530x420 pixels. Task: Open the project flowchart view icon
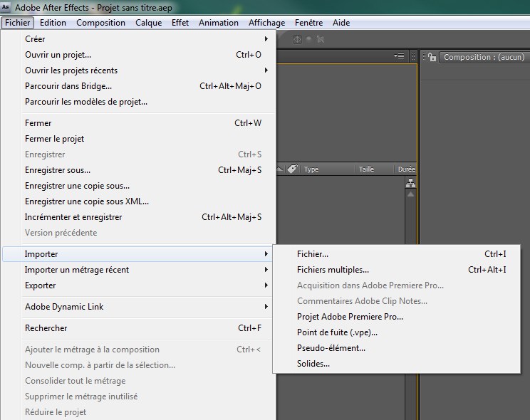[x=410, y=184]
